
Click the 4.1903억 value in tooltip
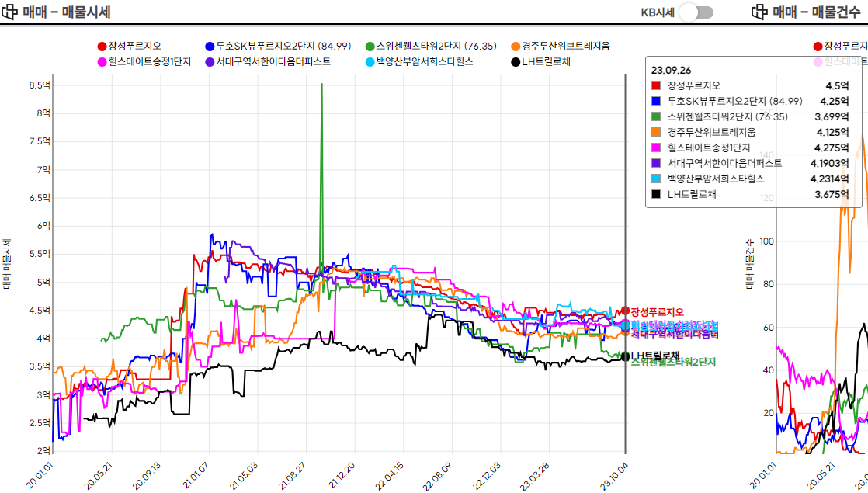pos(829,163)
